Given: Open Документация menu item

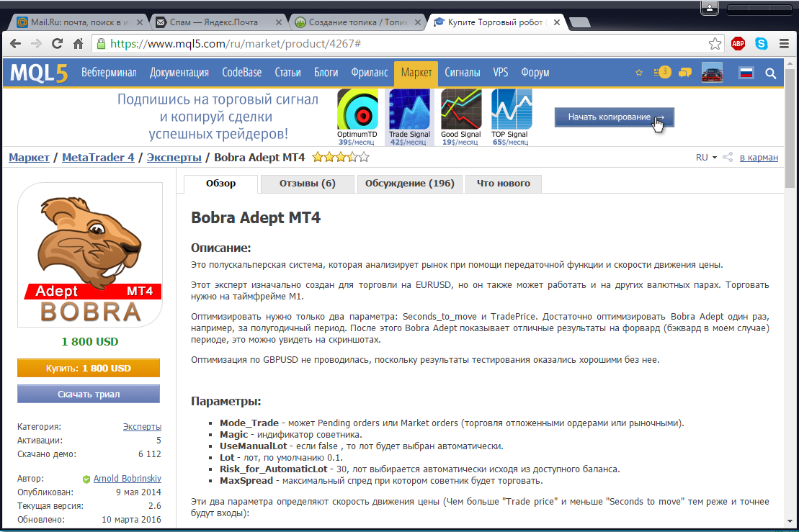Looking at the screenshot, I should pyautogui.click(x=179, y=73).
